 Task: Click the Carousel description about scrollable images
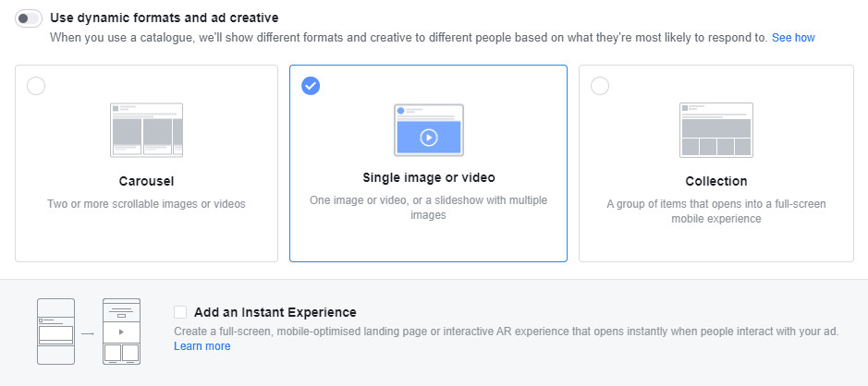coord(146,203)
